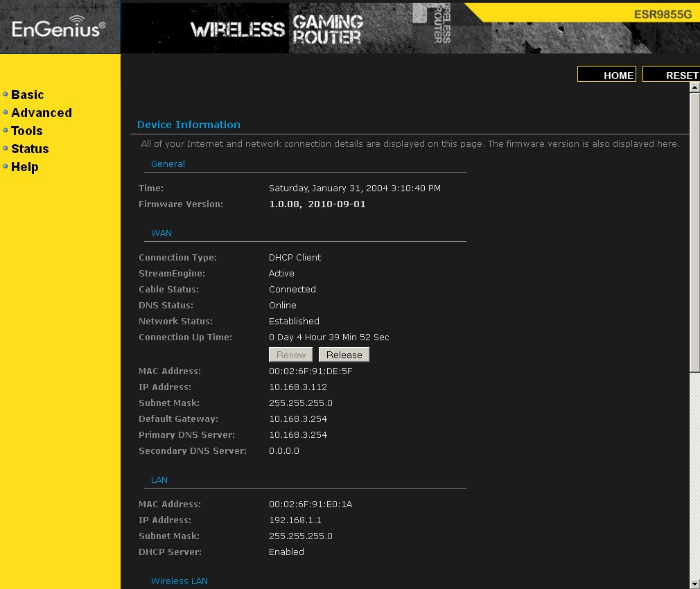
Task: Click the WAN section label
Action: 161,233
